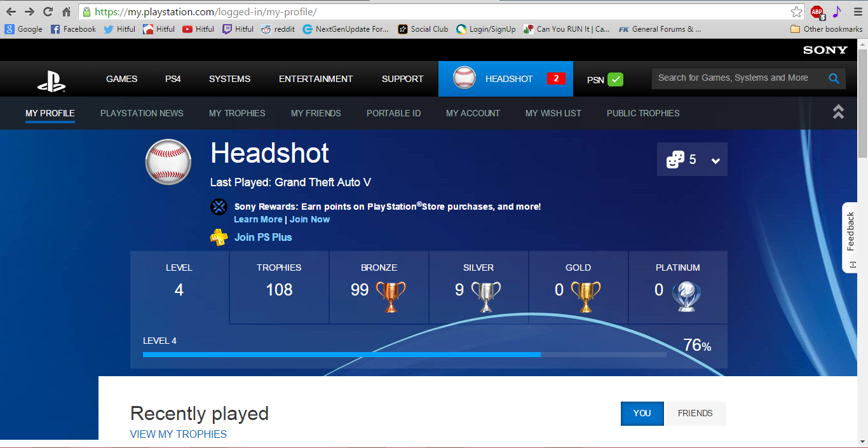868x448 pixels.
Task: Open the Adblock Plus extension icon
Action: 817,12
